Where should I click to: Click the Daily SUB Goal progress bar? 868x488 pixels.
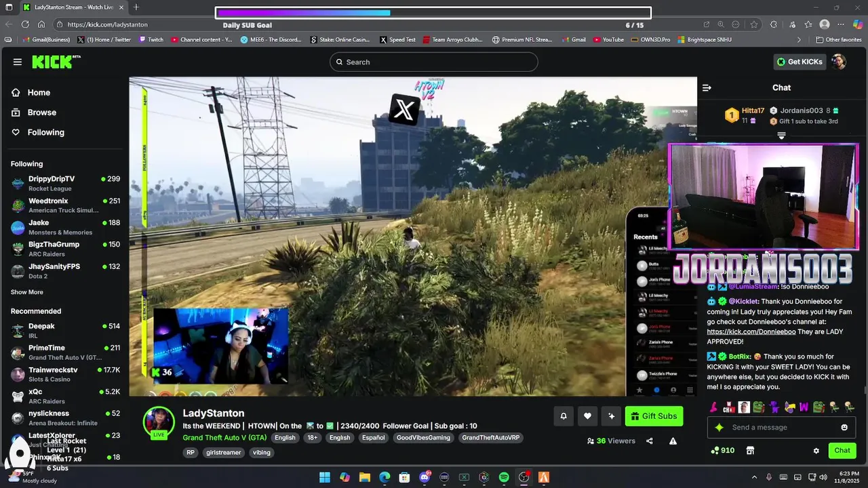(433, 13)
